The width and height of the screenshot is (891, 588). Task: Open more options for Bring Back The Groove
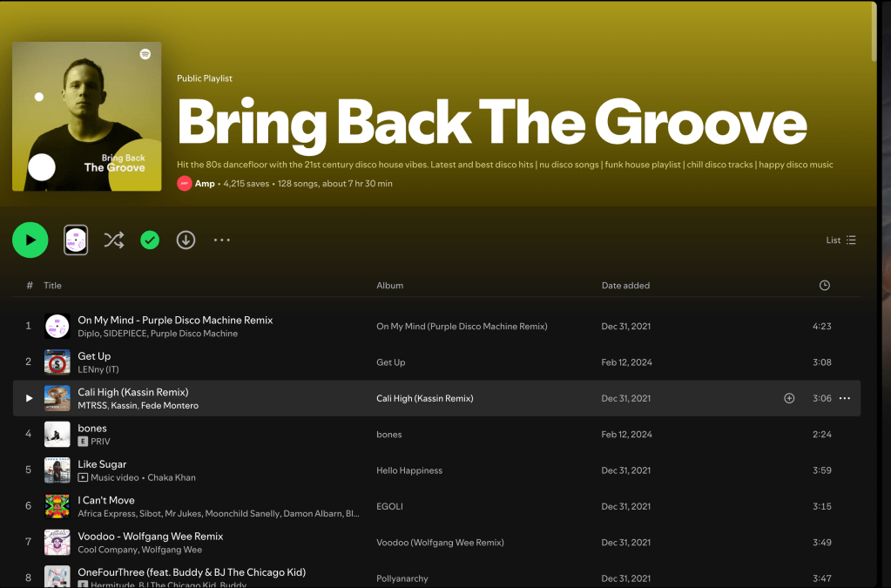click(x=221, y=240)
